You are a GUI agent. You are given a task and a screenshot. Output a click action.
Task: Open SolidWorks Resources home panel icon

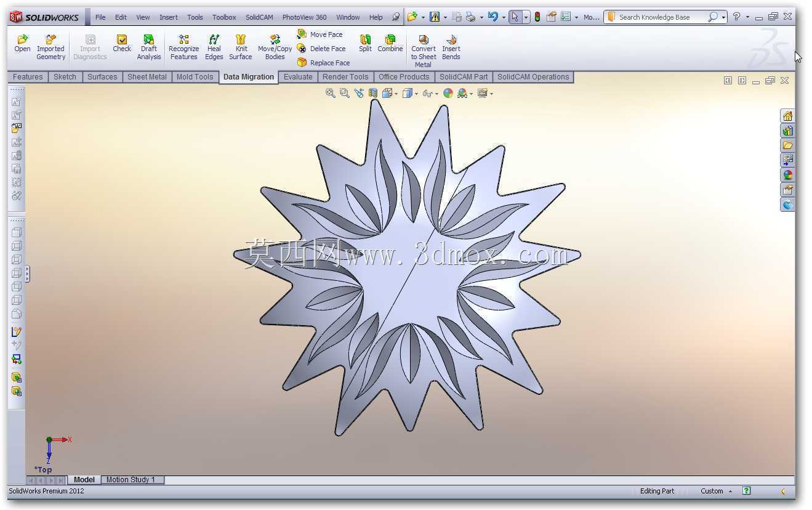coord(787,116)
